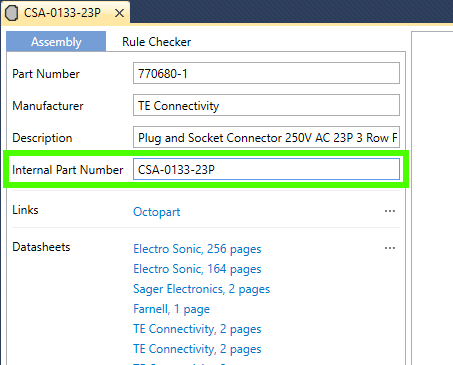453x365 pixels.
Task: Click the Description label
Action: 42,138
